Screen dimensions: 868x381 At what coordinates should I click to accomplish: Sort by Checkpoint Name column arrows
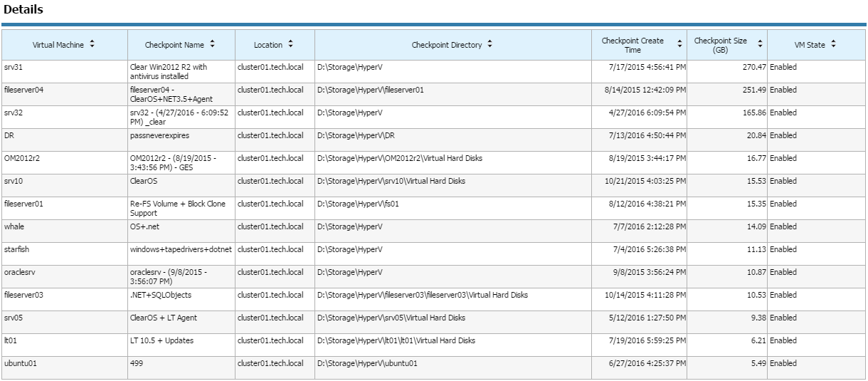(x=212, y=45)
